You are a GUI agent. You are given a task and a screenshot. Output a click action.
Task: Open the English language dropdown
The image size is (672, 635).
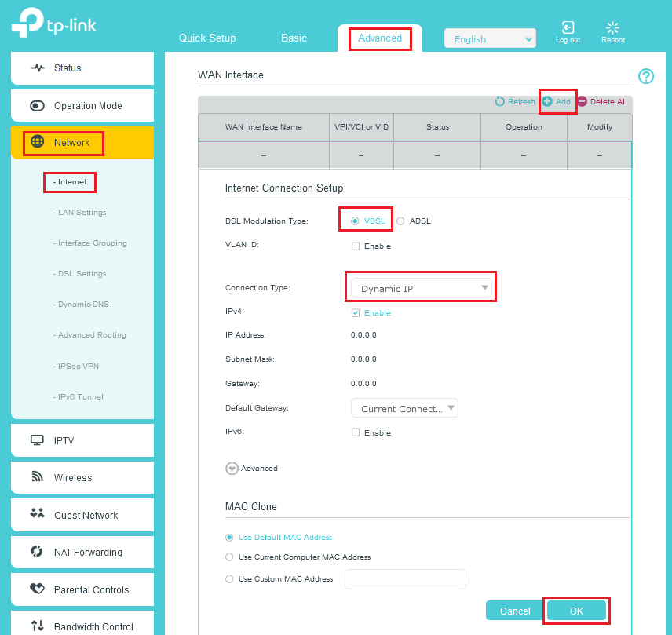pos(490,38)
